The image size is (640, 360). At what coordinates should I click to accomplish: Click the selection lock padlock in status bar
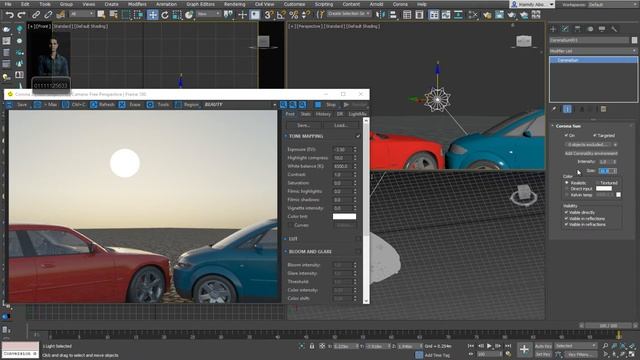(x=312, y=346)
